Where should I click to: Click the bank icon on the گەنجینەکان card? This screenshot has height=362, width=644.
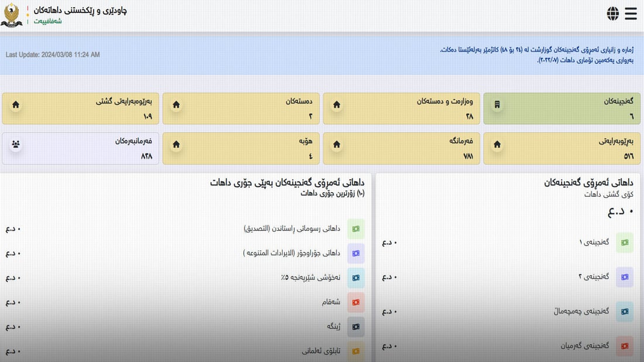click(x=496, y=104)
